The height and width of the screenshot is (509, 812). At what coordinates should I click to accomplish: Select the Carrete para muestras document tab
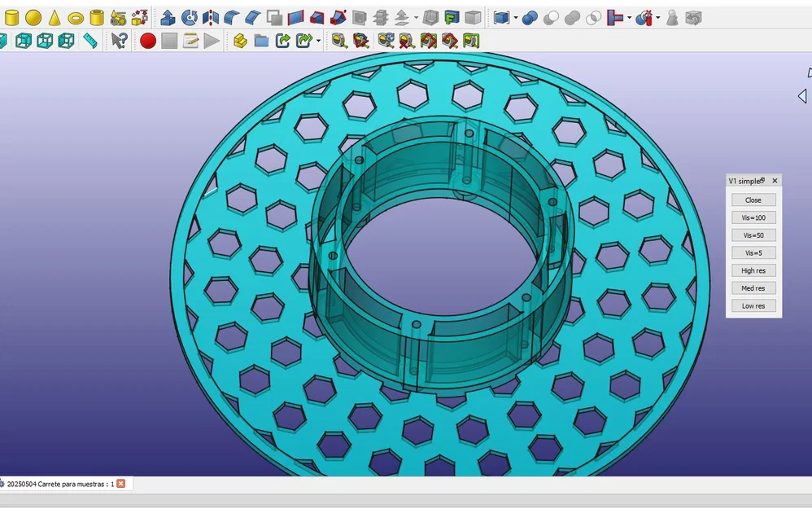click(x=60, y=484)
